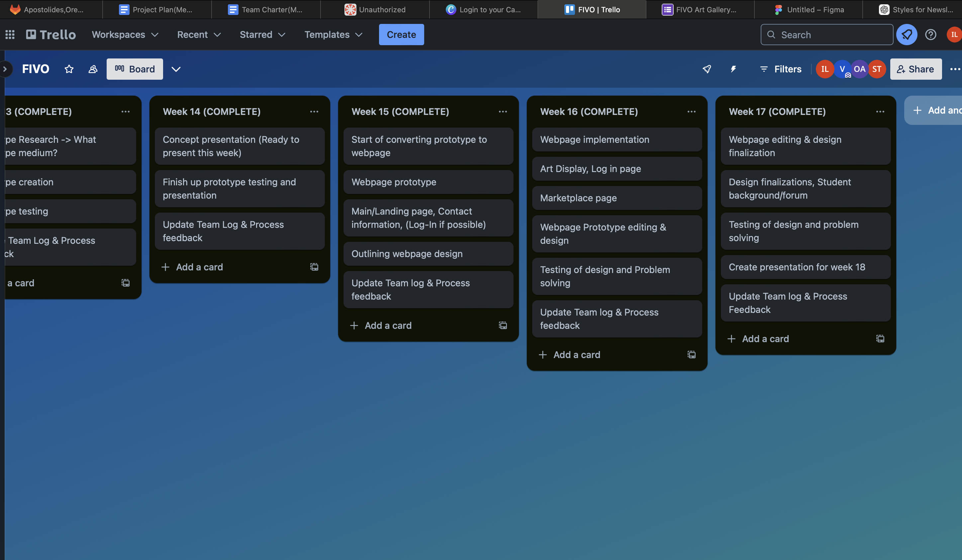The image size is (962, 560).
Task: Click the Share board button
Action: [x=915, y=69]
